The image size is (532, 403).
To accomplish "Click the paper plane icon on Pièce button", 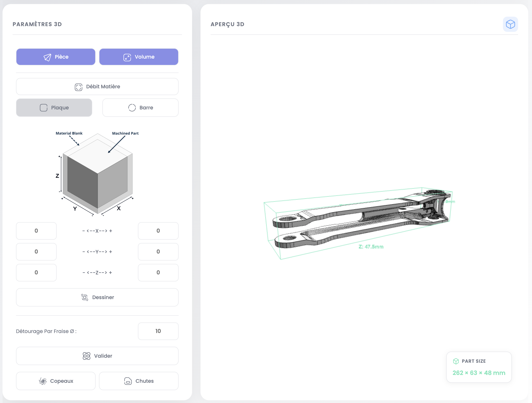I will click(x=47, y=57).
